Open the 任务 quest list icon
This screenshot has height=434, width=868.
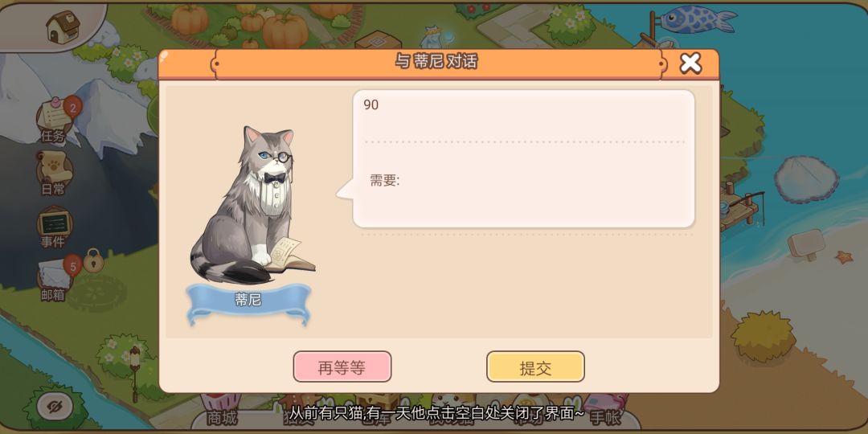[55, 119]
